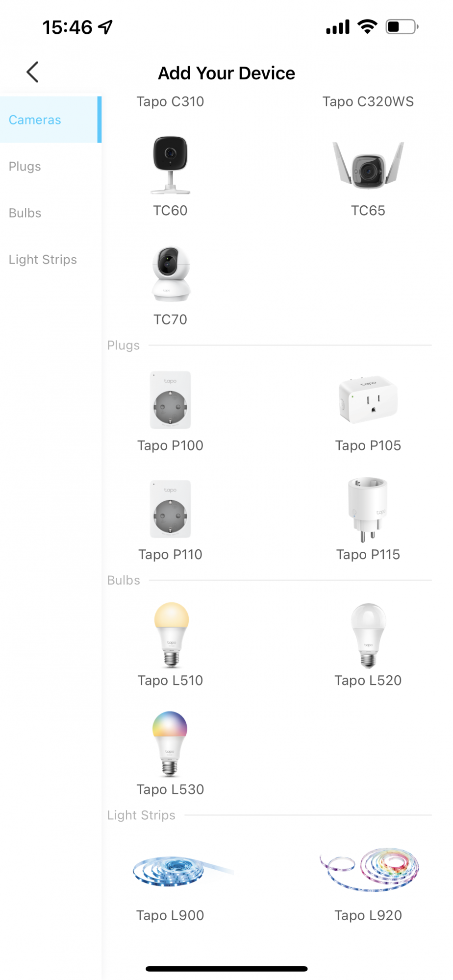Image resolution: width=453 pixels, height=980 pixels.
Task: Select the Tapo P100 plug icon
Action: [170, 400]
